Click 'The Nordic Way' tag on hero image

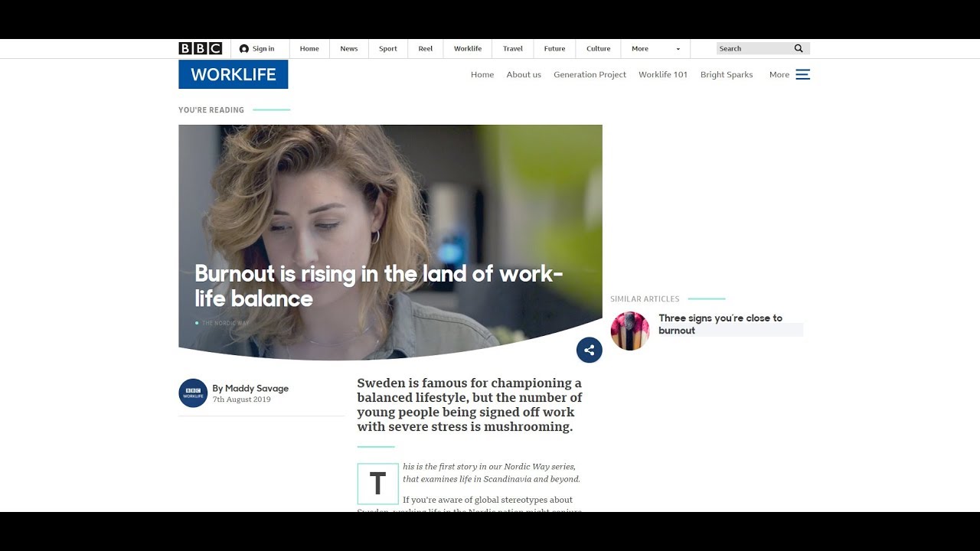click(226, 323)
